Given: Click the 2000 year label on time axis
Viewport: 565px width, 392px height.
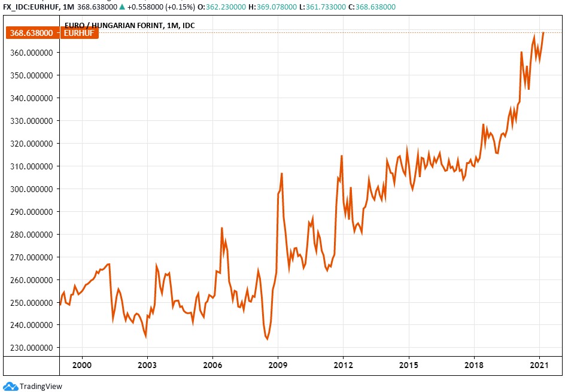Looking at the screenshot, I should (82, 365).
